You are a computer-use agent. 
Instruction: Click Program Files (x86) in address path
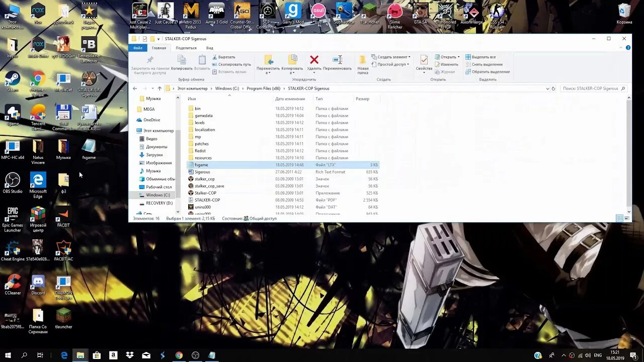coord(264,88)
